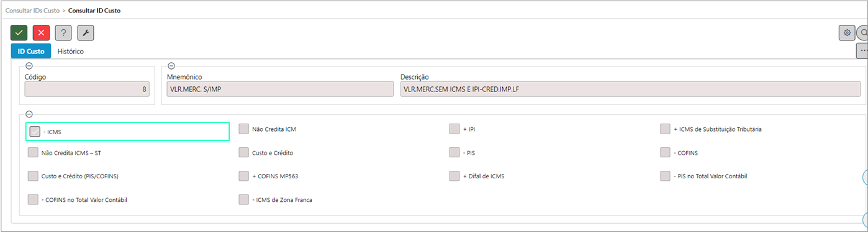
Task: Enable - ICMS de Zona Franca checkbox
Action: (x=243, y=199)
